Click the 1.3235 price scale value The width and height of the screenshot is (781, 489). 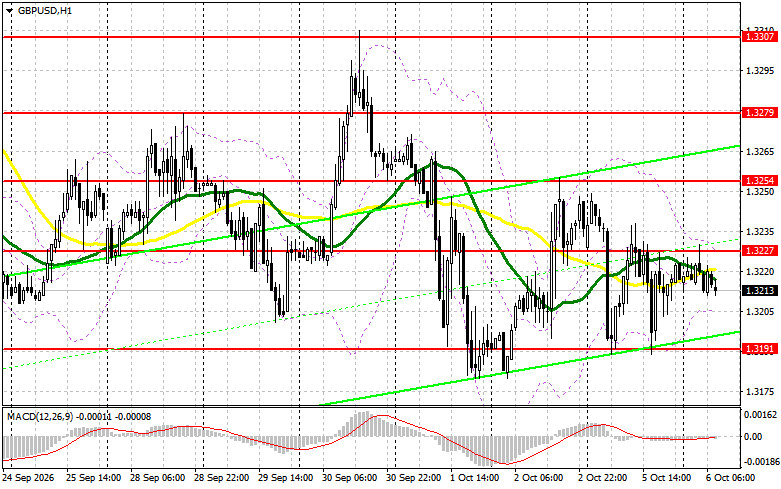coord(760,232)
